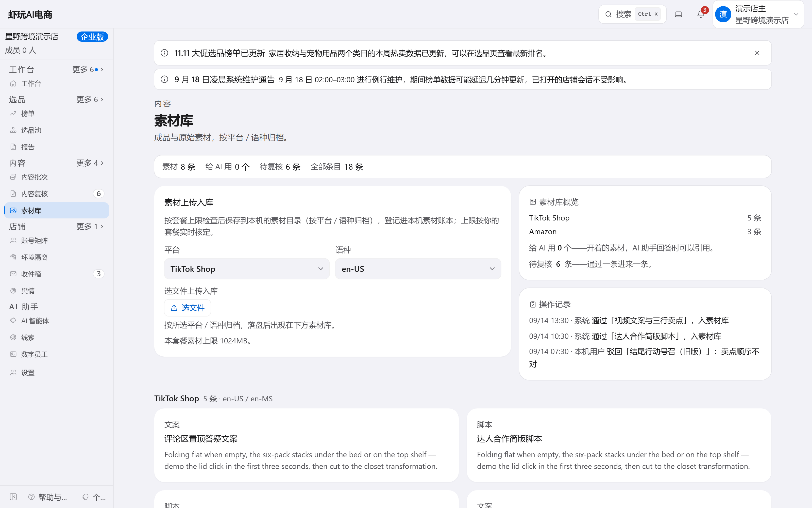Click the laptop display icon in header

coord(679,14)
